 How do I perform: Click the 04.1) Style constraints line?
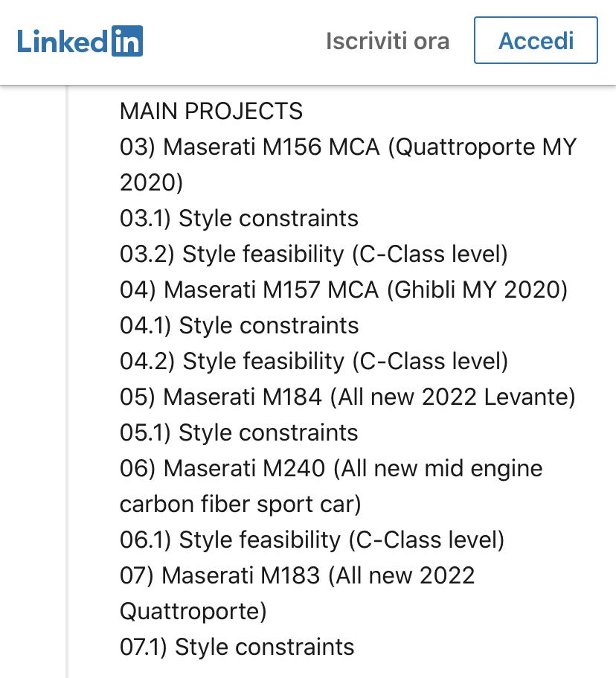[239, 325]
